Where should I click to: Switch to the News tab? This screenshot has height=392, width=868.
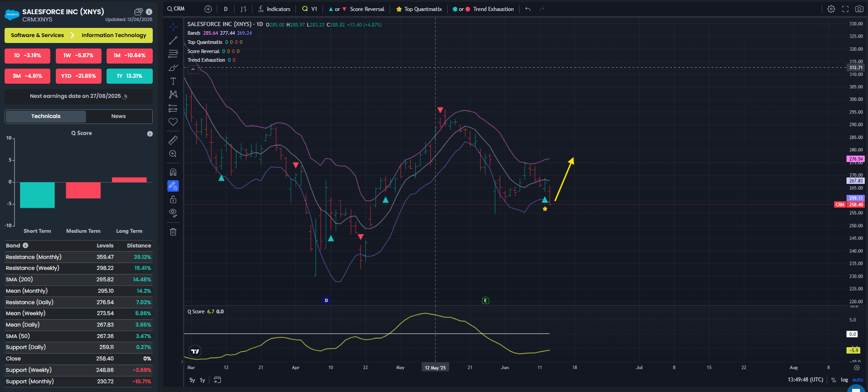118,116
